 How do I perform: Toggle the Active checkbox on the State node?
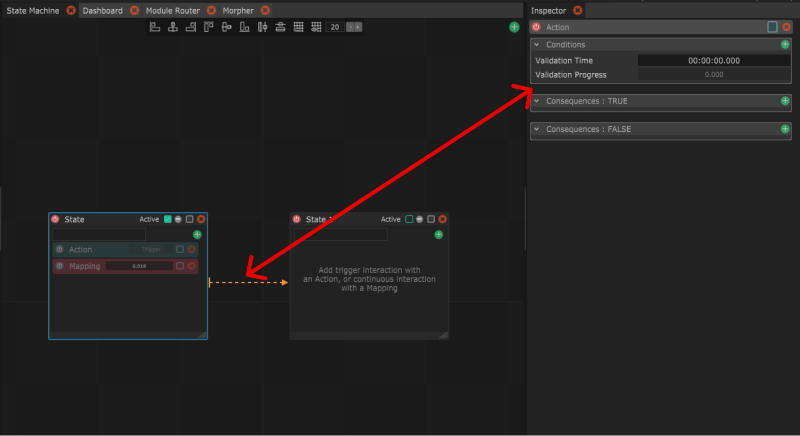(x=167, y=219)
